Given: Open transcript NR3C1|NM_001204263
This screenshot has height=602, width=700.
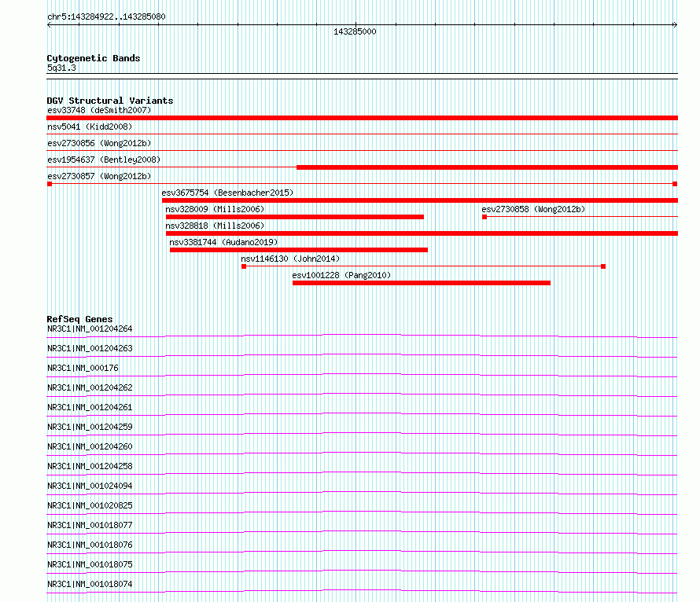Looking at the screenshot, I should tap(90, 348).
